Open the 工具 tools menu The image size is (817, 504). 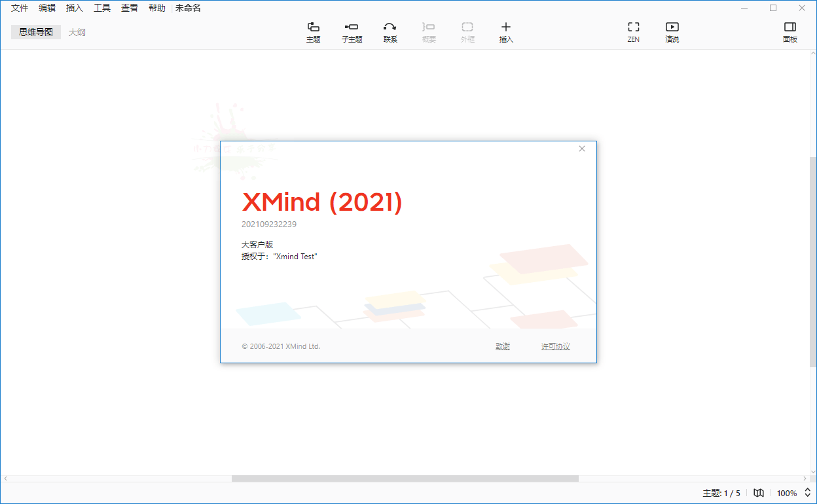[101, 7]
